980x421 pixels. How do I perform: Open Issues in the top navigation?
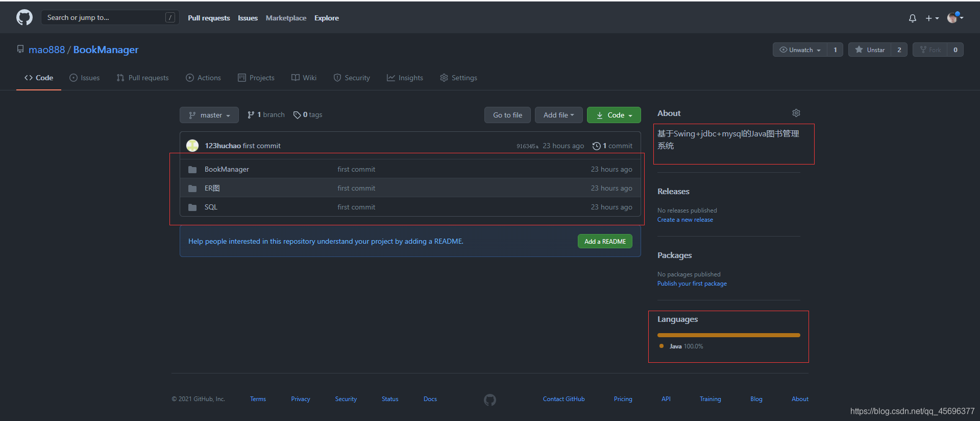pos(248,18)
